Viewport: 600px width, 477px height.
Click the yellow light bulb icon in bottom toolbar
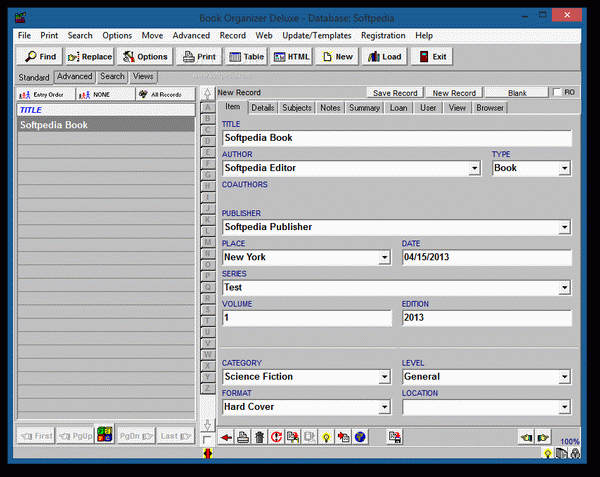tap(326, 437)
